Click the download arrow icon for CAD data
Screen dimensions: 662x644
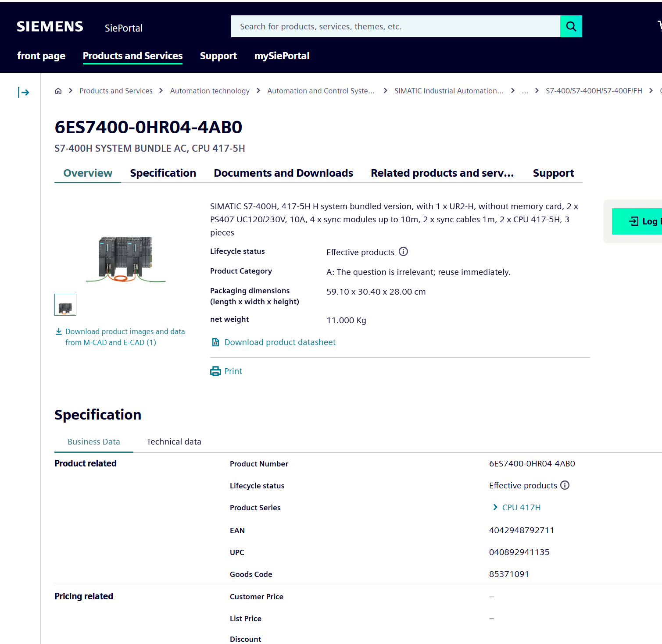click(x=59, y=331)
